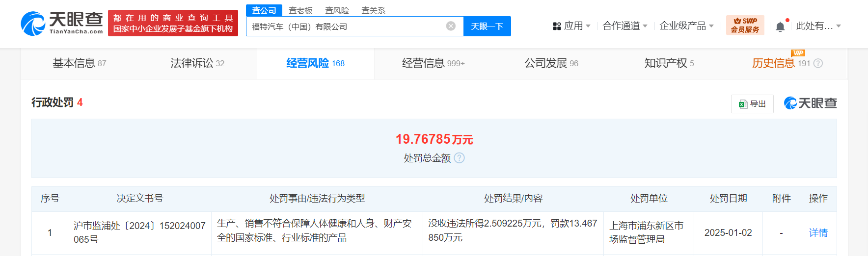Switch to 知识产权 5 tab
868x256 pixels.
pyautogui.click(x=669, y=63)
